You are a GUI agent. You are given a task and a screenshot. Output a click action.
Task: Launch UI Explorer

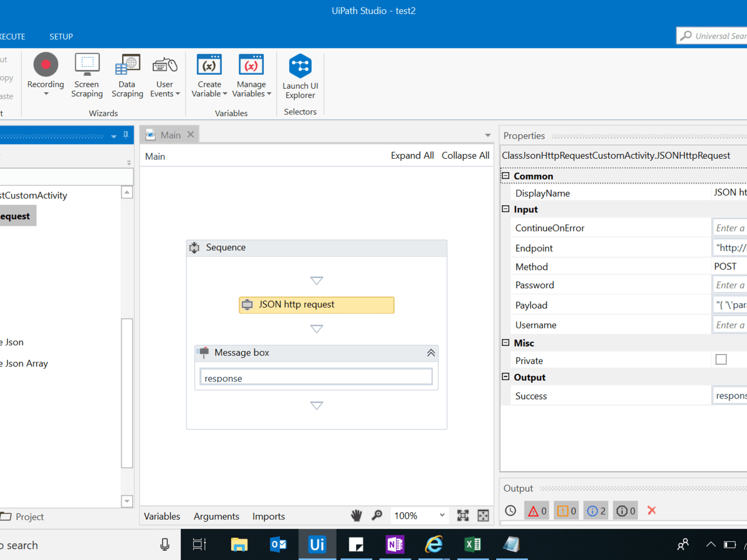(x=300, y=75)
